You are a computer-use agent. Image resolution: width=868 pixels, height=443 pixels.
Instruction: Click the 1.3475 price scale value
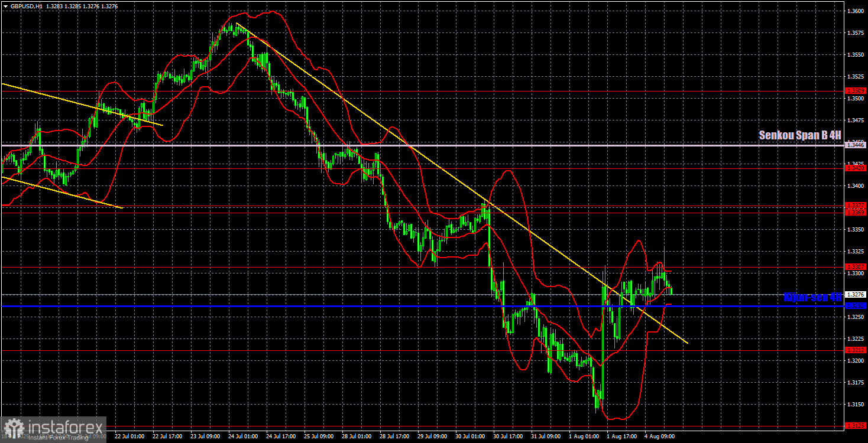tap(856, 120)
